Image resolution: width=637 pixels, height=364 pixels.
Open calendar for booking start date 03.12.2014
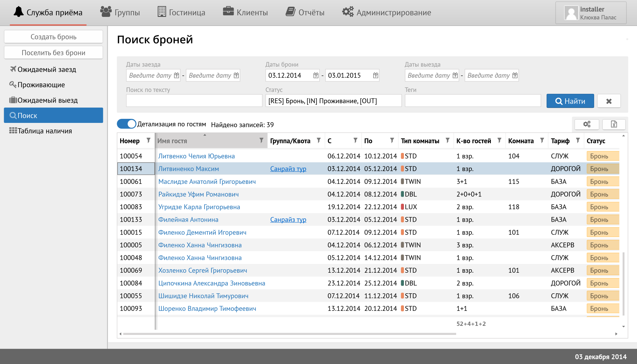[316, 75]
